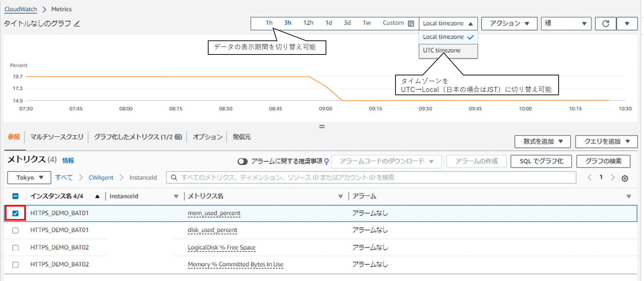Select the Local timezone menu option
Image resolution: width=644 pixels, height=281 pixels.
448,37
